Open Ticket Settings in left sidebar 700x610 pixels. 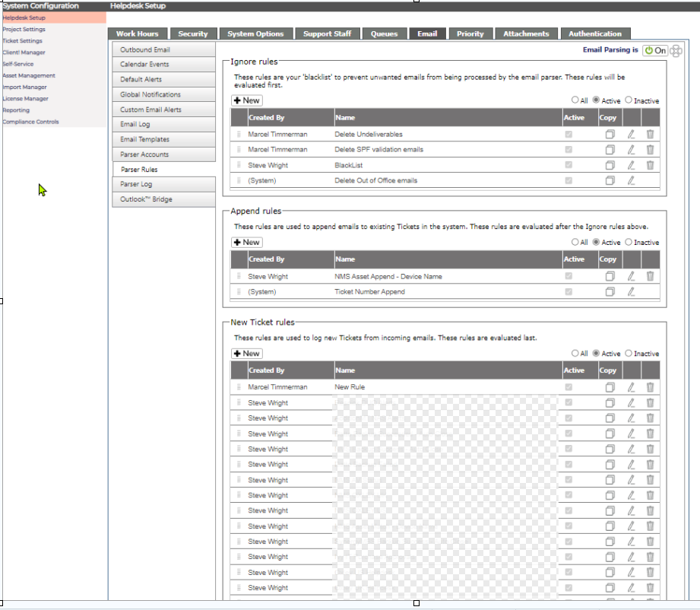tap(22, 40)
